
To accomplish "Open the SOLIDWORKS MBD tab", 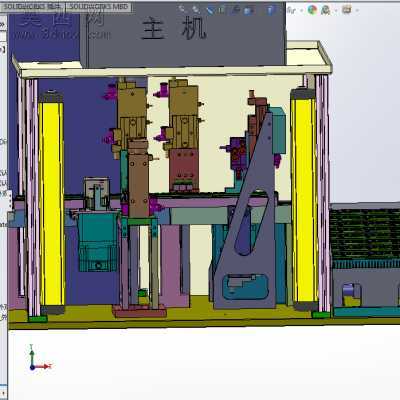I will tap(98, 6).
